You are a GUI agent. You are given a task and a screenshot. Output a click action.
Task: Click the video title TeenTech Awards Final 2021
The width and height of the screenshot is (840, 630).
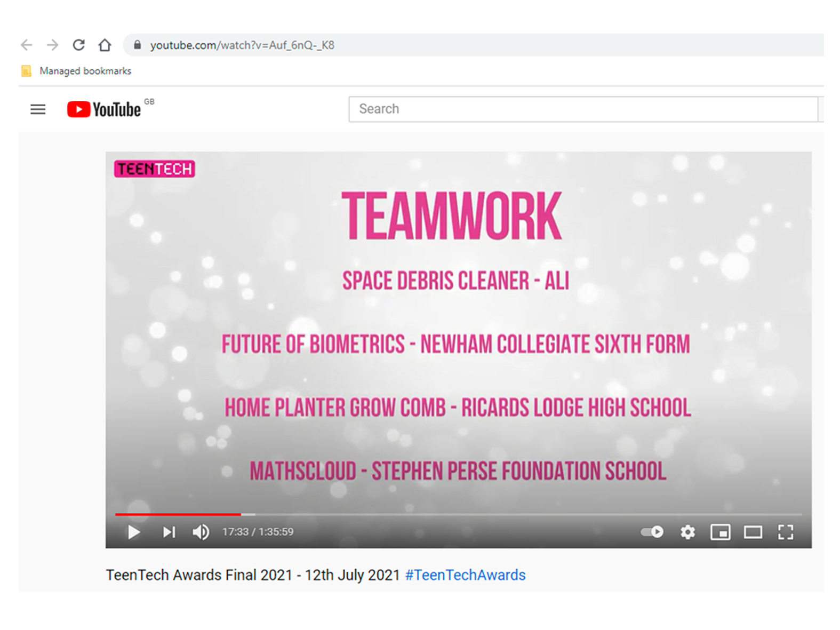253,575
